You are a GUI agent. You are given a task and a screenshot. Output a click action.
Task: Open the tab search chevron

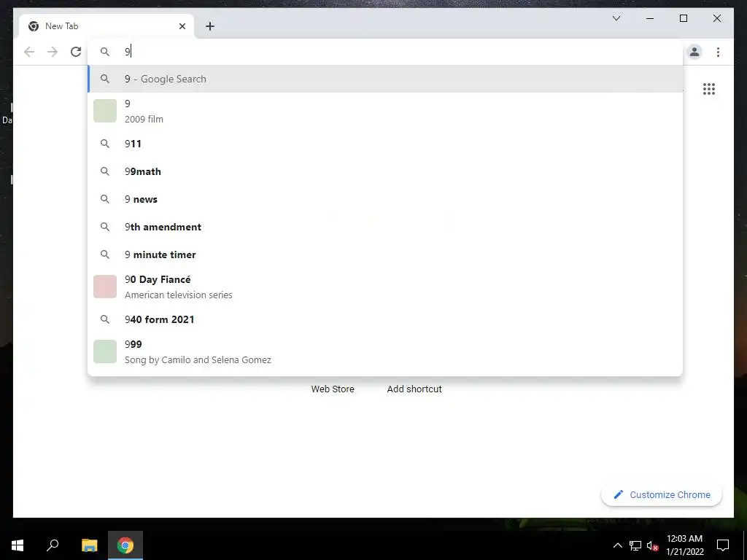click(616, 18)
